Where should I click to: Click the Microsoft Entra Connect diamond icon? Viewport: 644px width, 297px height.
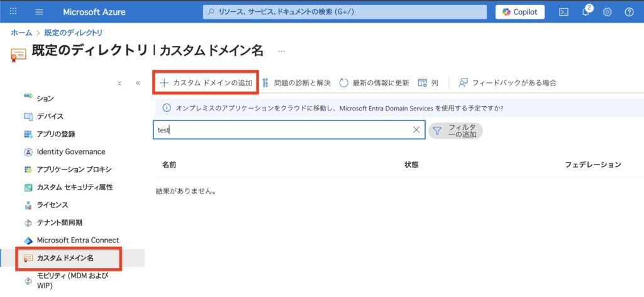[28, 240]
